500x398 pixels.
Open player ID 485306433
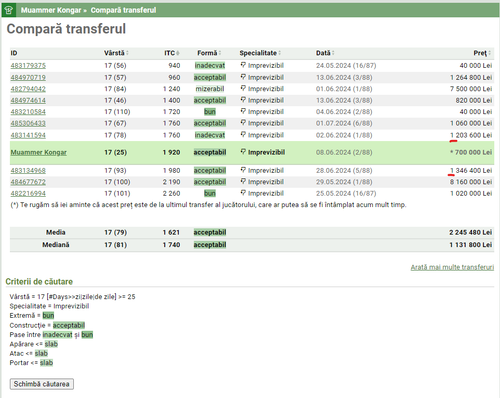(28, 123)
